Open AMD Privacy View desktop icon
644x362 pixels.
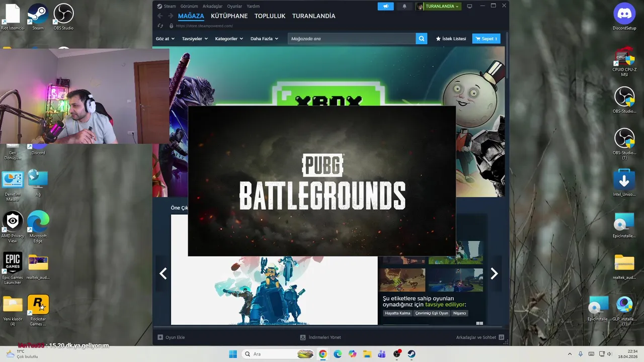(13, 227)
